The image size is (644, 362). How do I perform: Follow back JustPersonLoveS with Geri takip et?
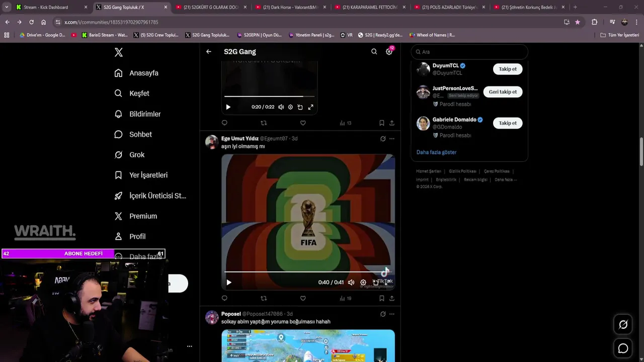(x=503, y=92)
